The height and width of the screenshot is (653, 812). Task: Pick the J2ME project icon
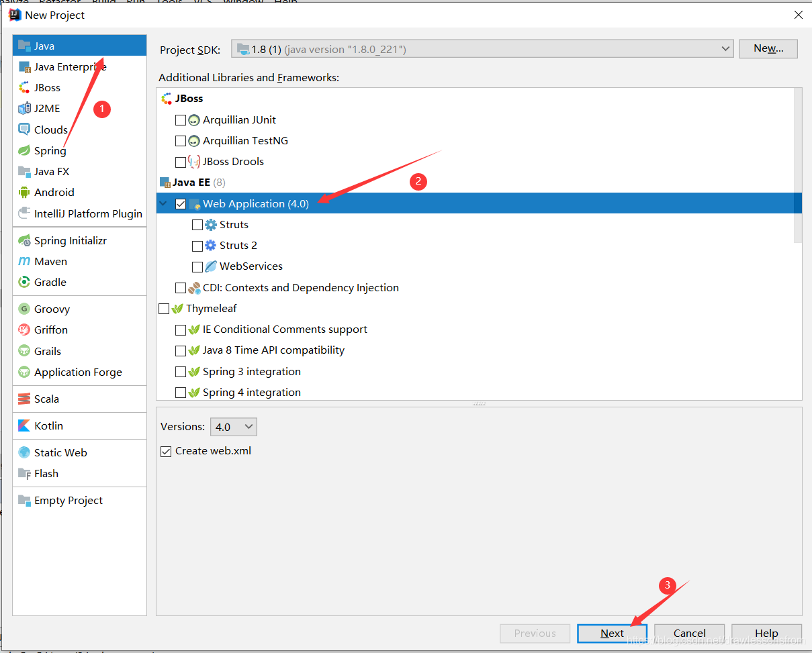tap(24, 108)
